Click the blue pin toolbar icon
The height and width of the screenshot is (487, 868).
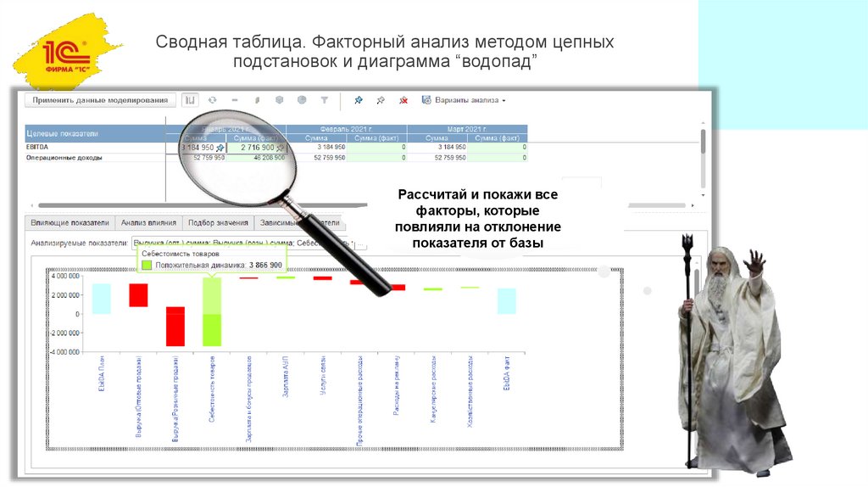point(359,100)
